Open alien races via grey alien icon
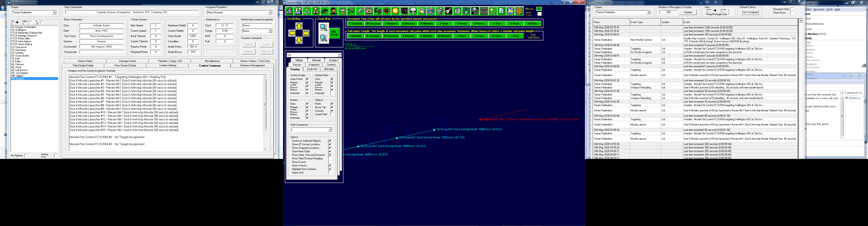Image resolution: width=868 pixels, height=226 pixels. click(x=413, y=11)
